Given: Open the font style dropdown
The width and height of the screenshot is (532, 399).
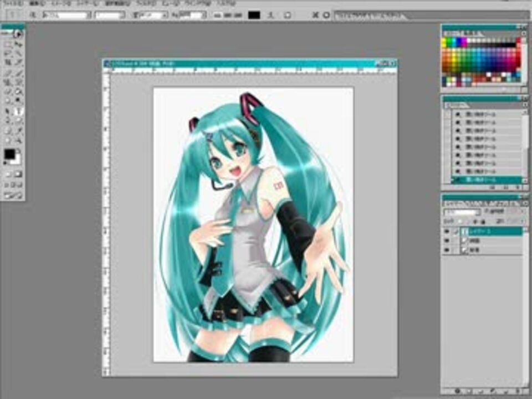Looking at the screenshot, I should (123, 16).
